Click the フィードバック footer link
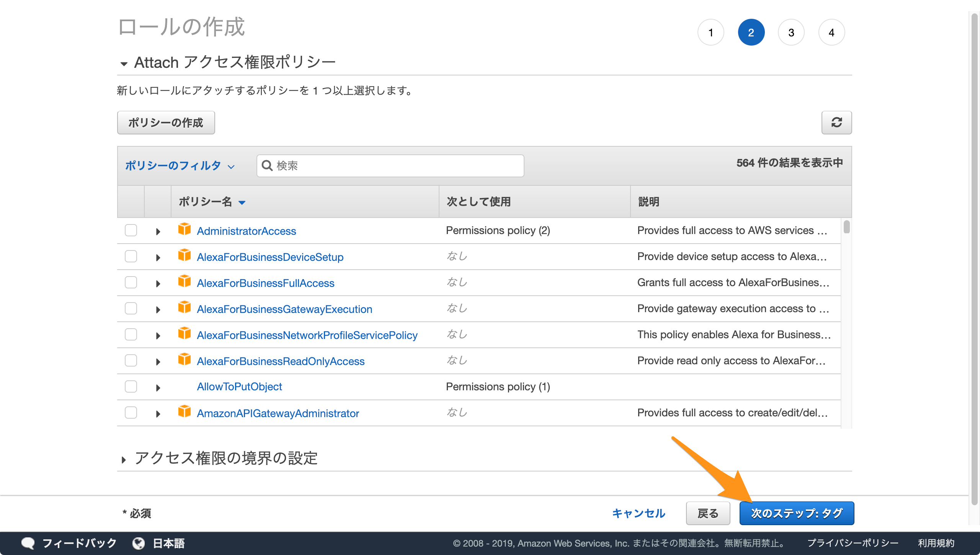 pyautogui.click(x=79, y=543)
